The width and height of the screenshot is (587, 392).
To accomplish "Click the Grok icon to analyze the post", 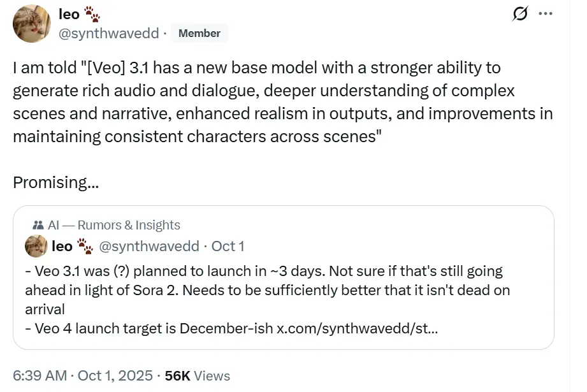I will (x=520, y=13).
